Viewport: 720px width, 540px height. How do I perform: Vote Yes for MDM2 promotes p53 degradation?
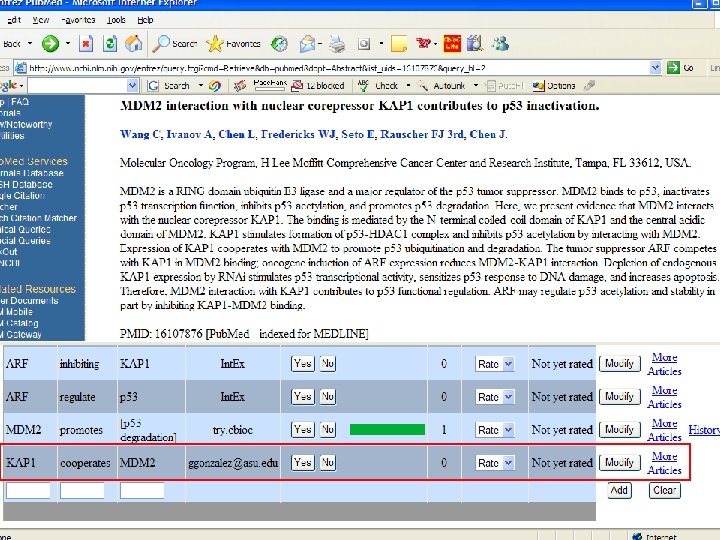pos(303,430)
